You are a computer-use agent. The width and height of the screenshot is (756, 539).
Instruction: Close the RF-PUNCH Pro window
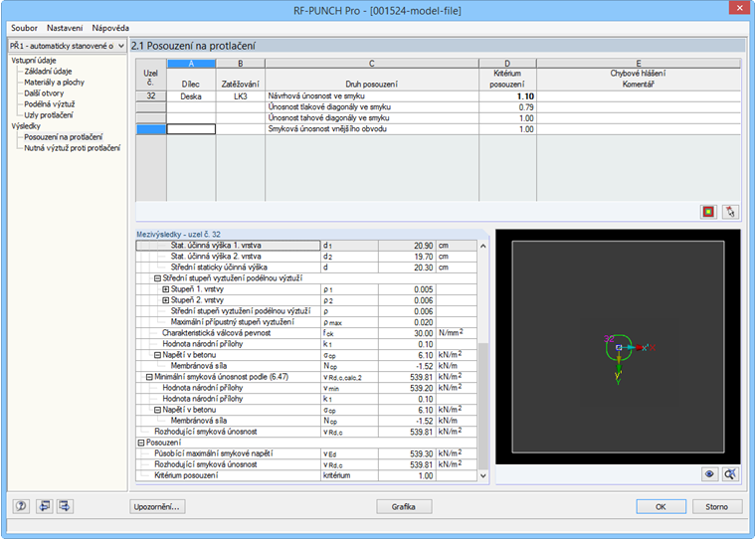pyautogui.click(x=740, y=8)
